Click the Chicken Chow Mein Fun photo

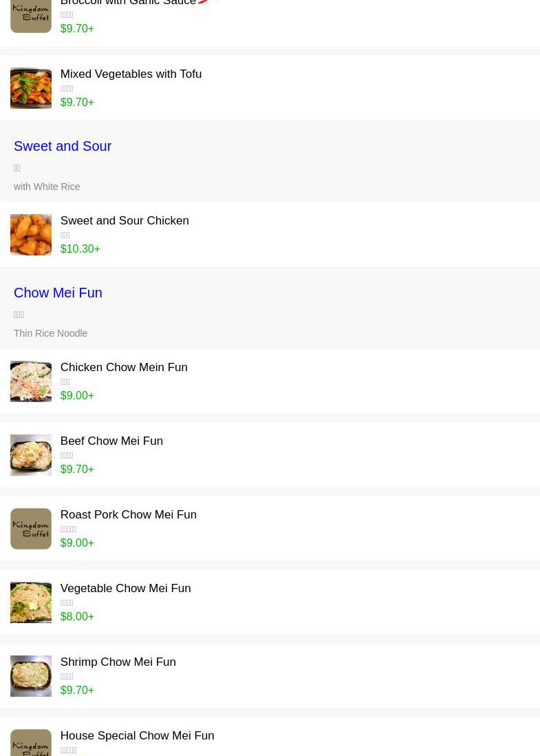31,381
